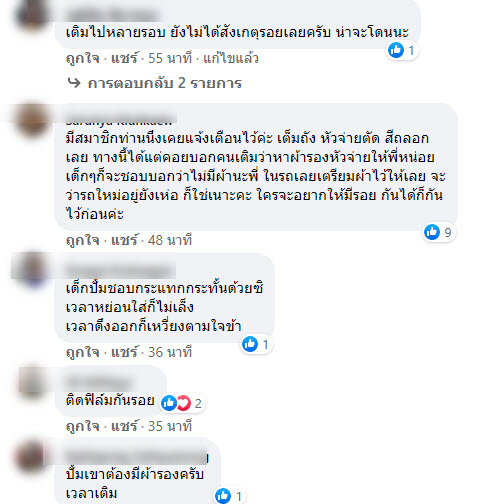Click like reaction icon on 55-minute comment
This screenshot has width=495, height=504.
(x=396, y=50)
